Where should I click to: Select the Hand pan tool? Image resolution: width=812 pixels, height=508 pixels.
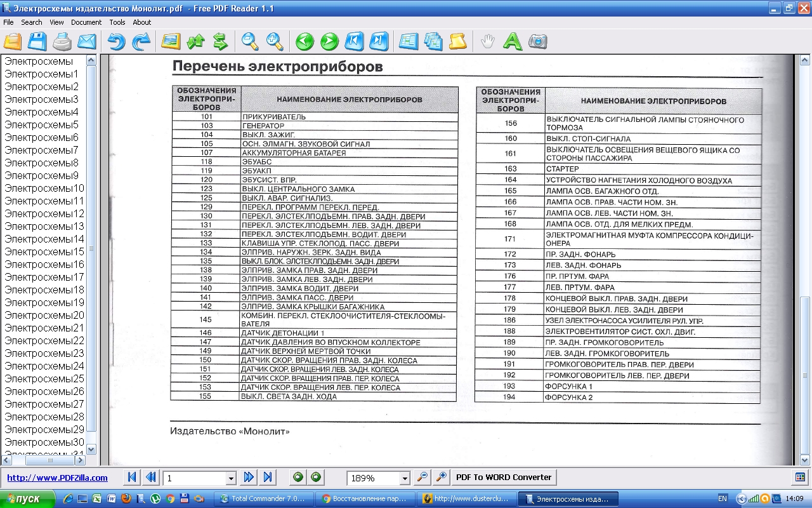coord(487,42)
